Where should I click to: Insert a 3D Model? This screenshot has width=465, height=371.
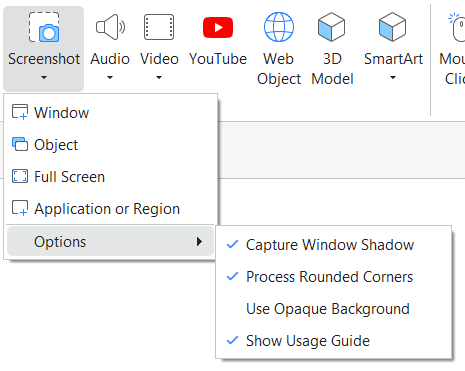[x=332, y=48]
